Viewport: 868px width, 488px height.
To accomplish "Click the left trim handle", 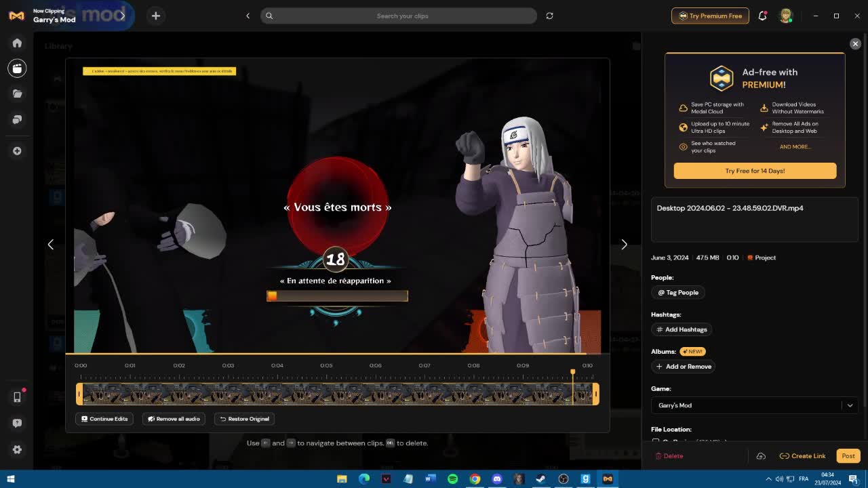I will 79,394.
